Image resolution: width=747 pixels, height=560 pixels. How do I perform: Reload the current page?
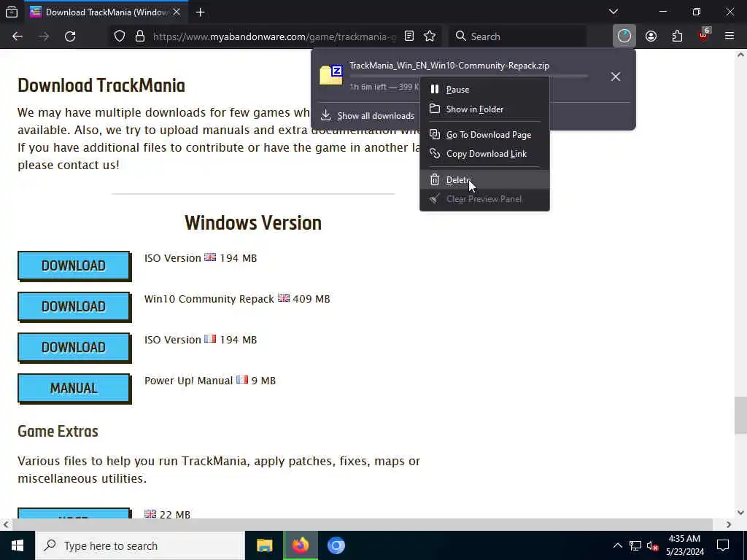[x=70, y=36]
